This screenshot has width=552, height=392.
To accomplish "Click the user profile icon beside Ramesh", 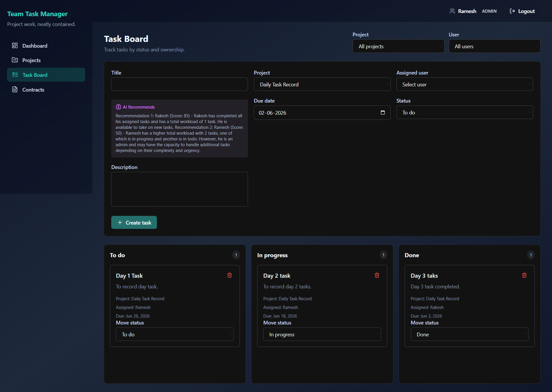I will (452, 11).
